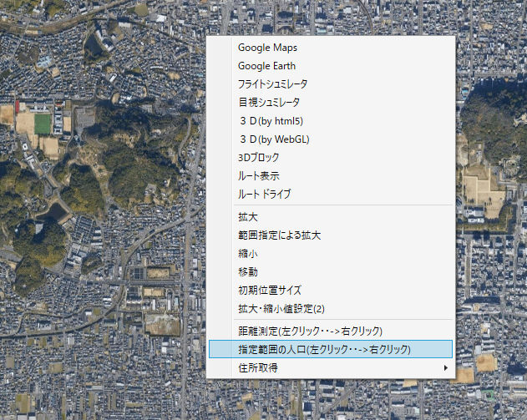Select the Google Earth menu entry
This screenshot has height=420, width=527.
[x=266, y=66]
